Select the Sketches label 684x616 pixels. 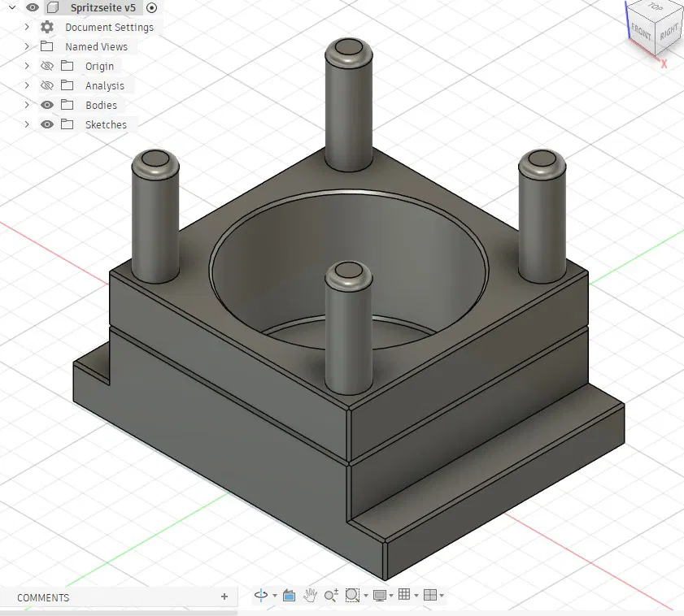pos(106,124)
